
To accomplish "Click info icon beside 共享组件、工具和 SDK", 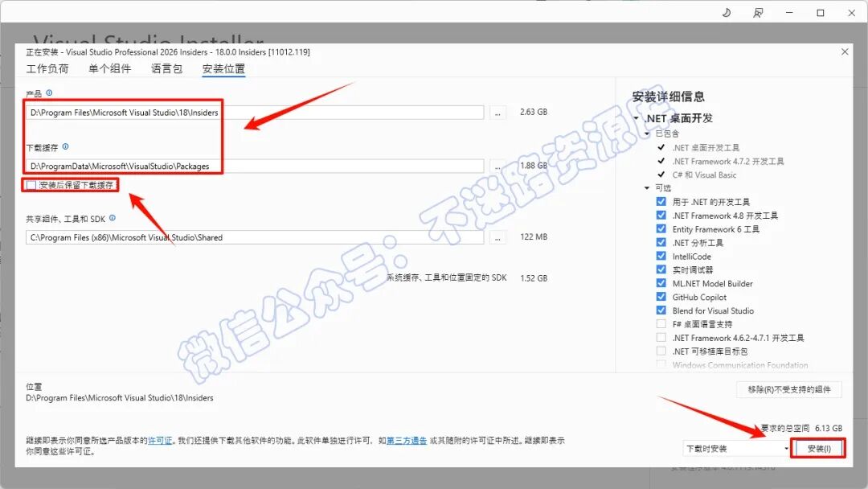I will click(113, 218).
